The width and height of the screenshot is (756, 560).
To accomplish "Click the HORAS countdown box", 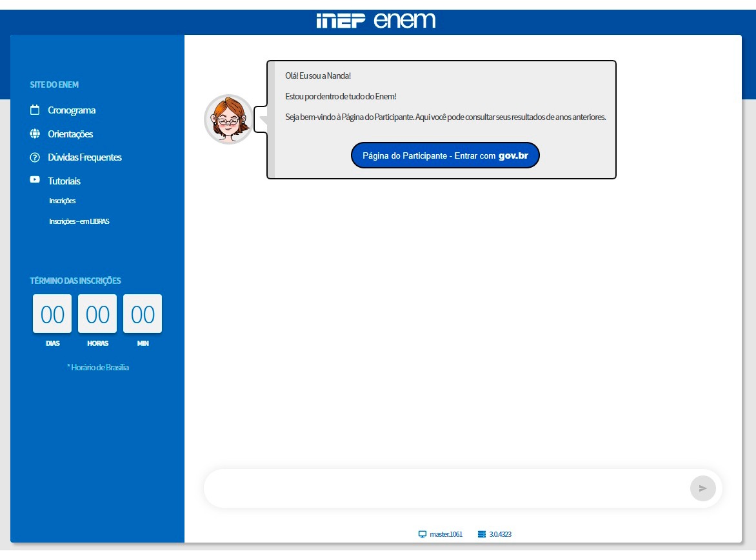I will pos(97,314).
